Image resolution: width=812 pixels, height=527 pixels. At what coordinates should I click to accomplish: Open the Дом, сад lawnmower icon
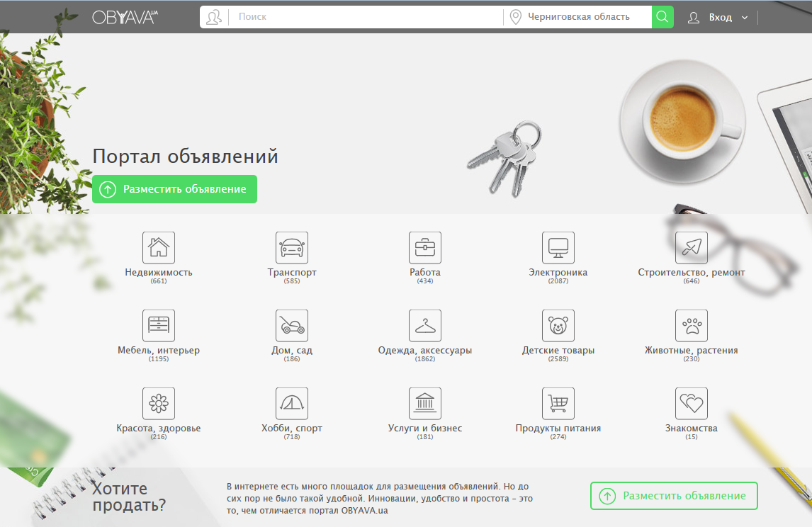(x=291, y=326)
